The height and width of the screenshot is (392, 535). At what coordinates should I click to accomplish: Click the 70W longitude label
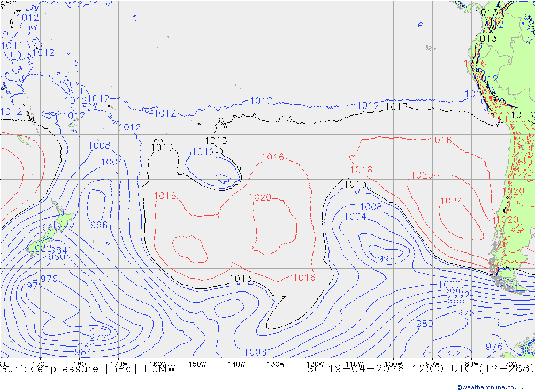pos(511,364)
